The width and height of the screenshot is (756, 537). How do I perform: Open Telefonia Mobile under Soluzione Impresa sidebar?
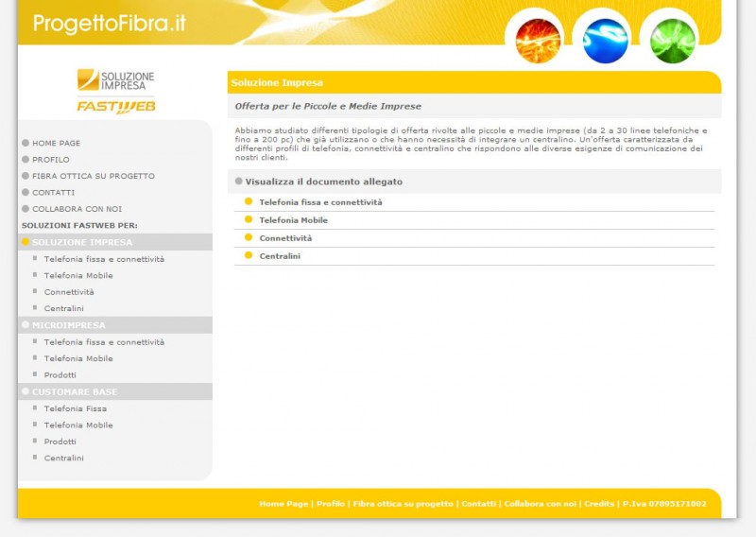click(78, 275)
